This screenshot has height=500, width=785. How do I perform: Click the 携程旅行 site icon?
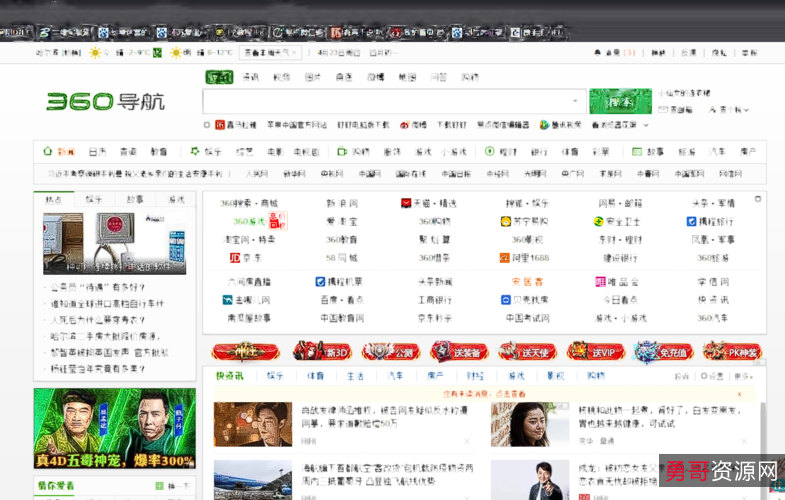pos(691,221)
